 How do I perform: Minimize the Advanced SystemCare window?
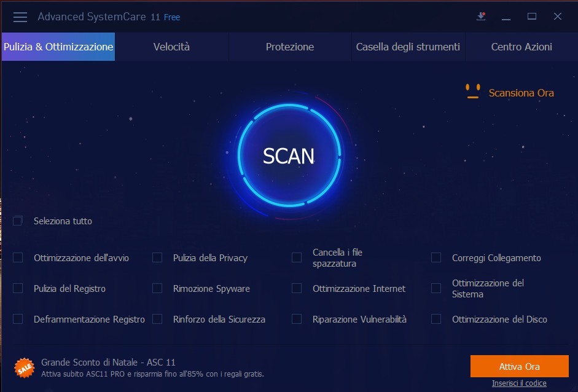click(x=507, y=17)
